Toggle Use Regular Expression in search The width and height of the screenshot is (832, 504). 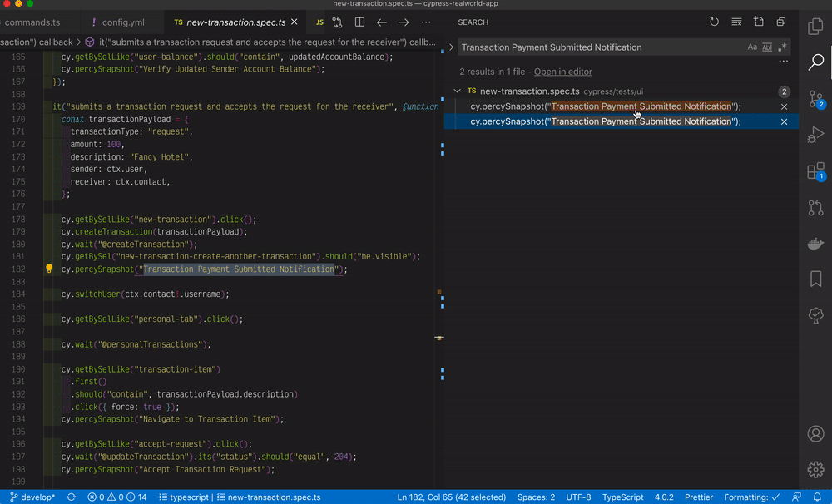coord(782,47)
